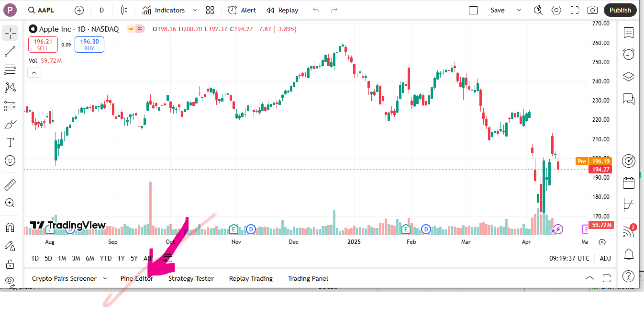Select the 1M date range
Image resolution: width=644 pixels, height=309 pixels.
(62, 258)
